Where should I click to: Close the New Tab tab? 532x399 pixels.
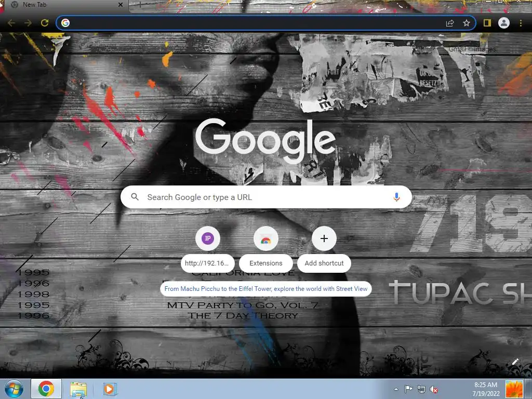(121, 5)
